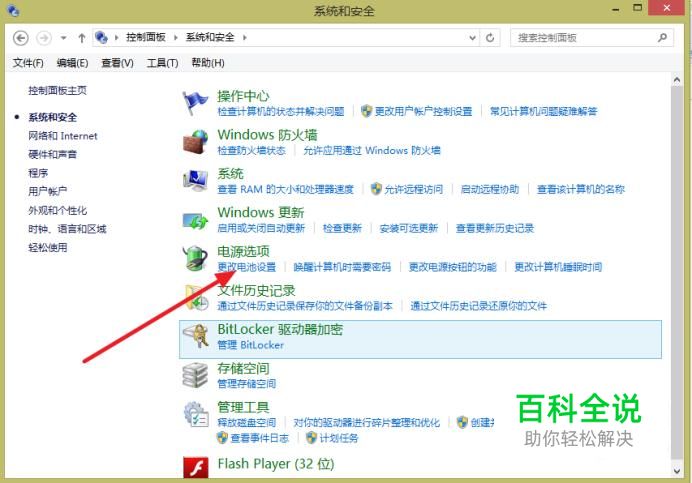Click 查看更新历史记录 link

(x=495, y=228)
